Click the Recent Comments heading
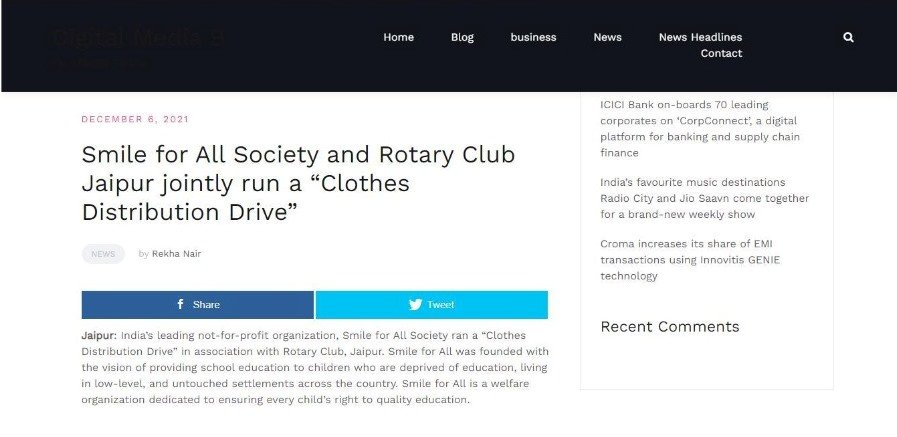This screenshot has width=897, height=437. [x=670, y=327]
